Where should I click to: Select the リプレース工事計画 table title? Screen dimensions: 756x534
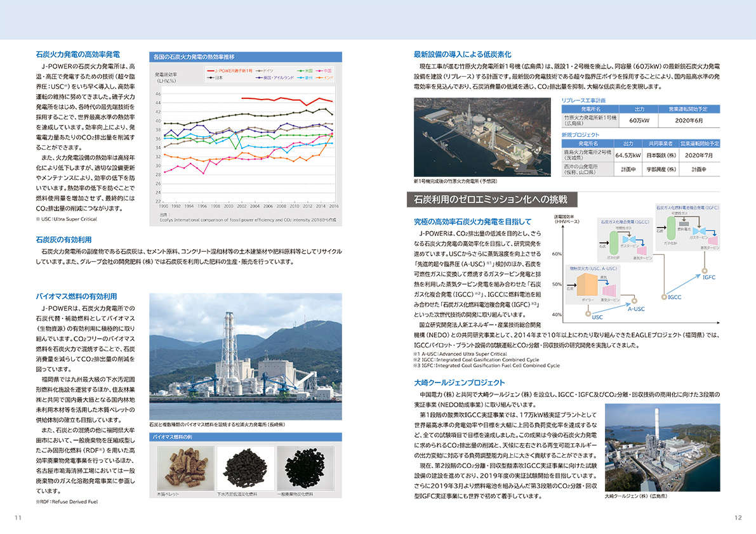click(583, 101)
